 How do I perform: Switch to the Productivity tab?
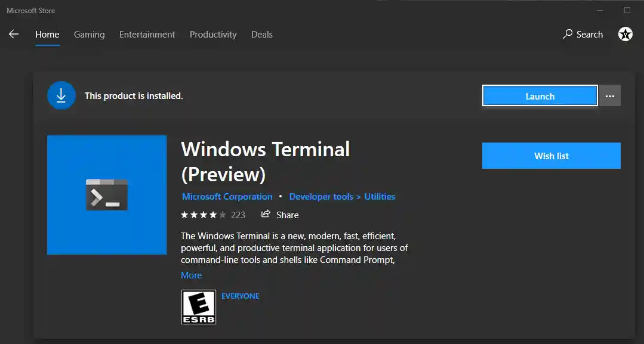point(213,34)
